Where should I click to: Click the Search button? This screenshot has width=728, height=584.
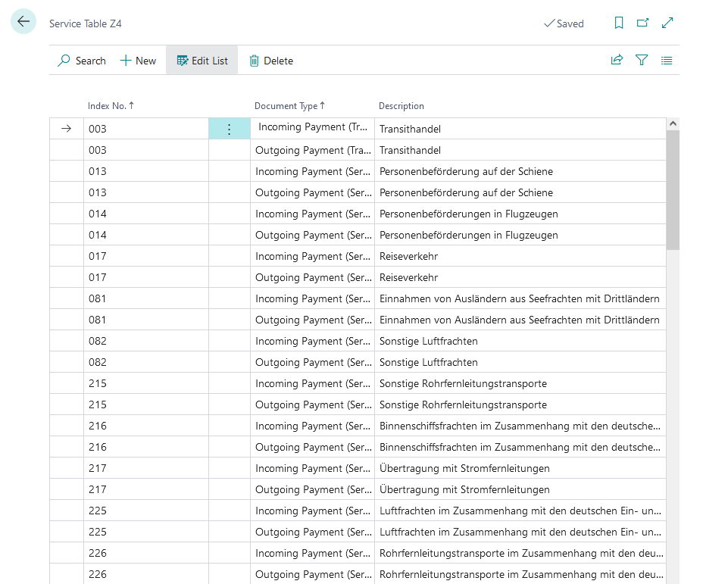(82, 61)
